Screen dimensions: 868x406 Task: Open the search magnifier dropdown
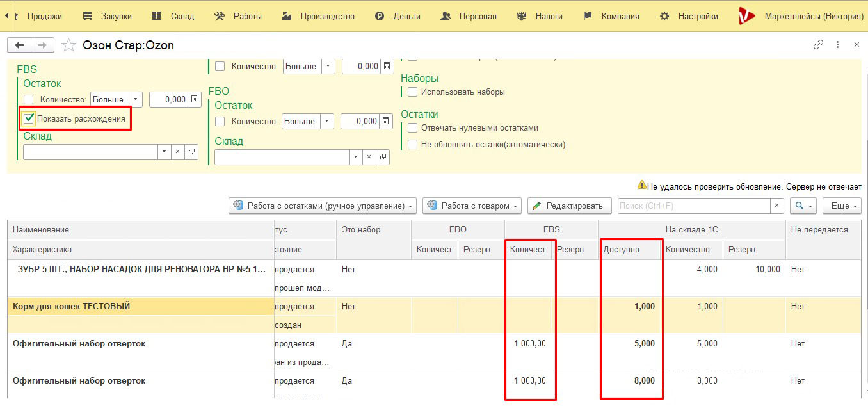pyautogui.click(x=803, y=206)
